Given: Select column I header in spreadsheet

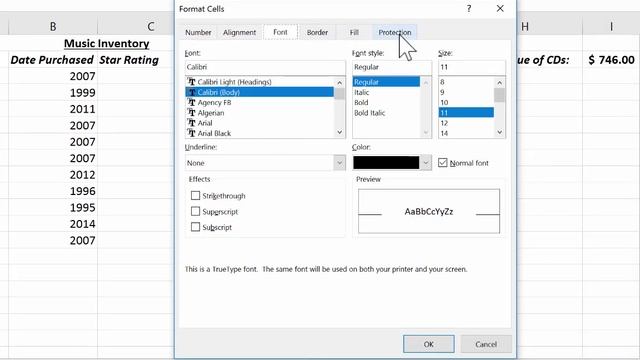Looking at the screenshot, I should coord(611,27).
